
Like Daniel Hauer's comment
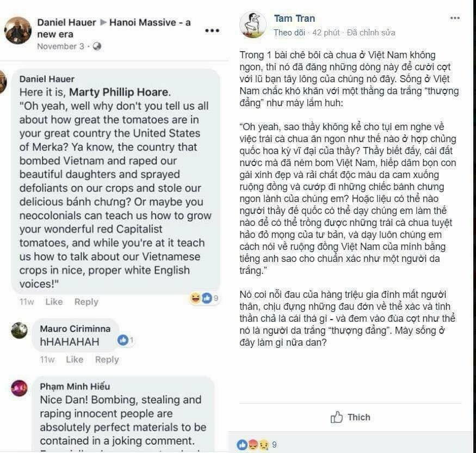click(x=54, y=302)
